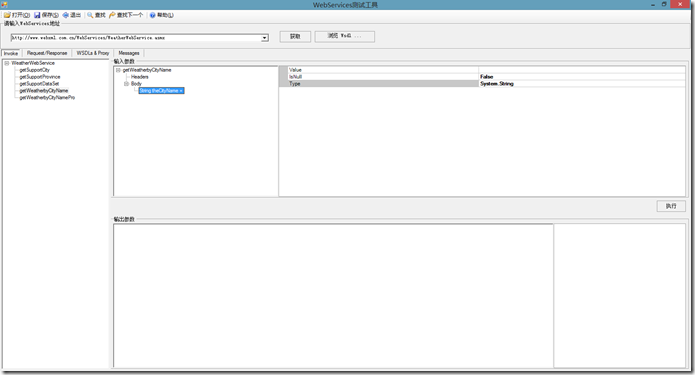Switch to the Request/Response tab
The width and height of the screenshot is (695, 375).
coord(47,53)
